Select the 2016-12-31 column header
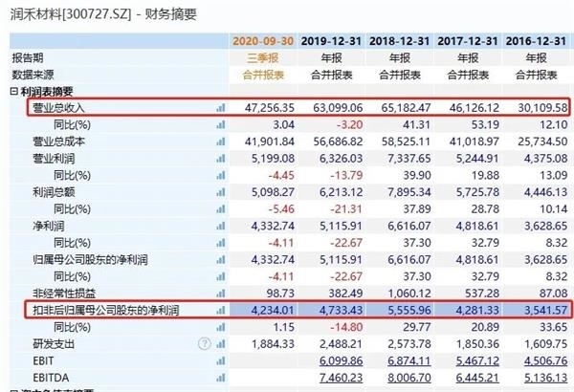 tap(537, 41)
